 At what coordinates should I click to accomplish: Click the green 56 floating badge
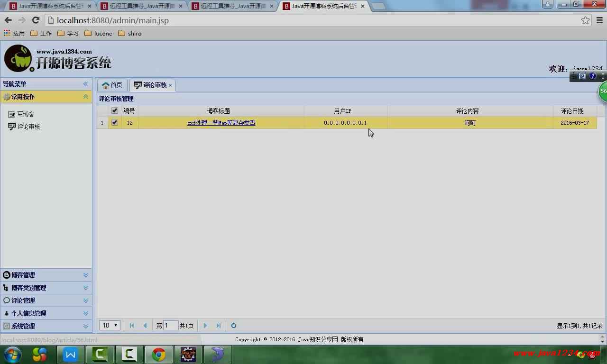[603, 91]
